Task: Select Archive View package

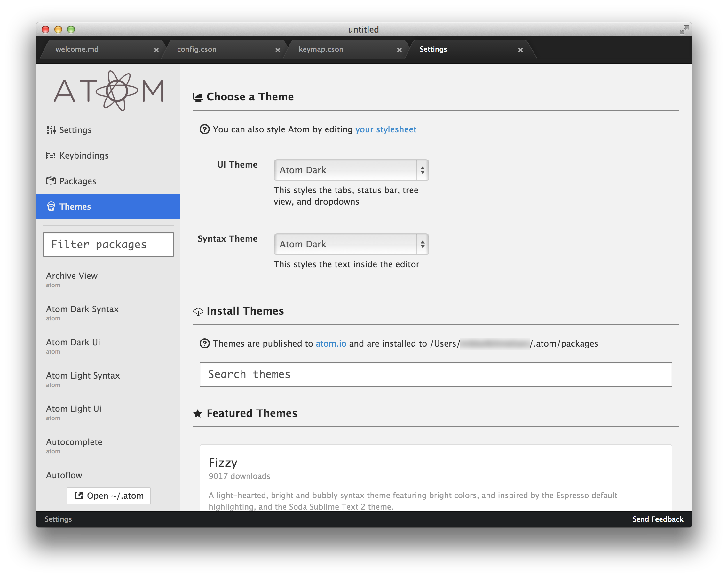Action: [x=108, y=280]
